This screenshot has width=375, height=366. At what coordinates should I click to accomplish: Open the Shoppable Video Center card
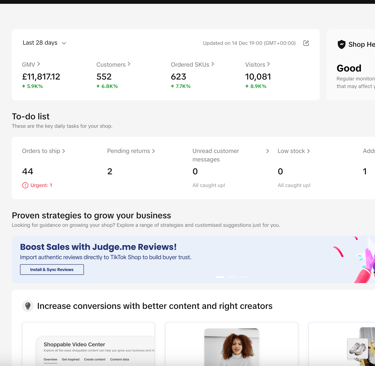pyautogui.click(x=88, y=344)
